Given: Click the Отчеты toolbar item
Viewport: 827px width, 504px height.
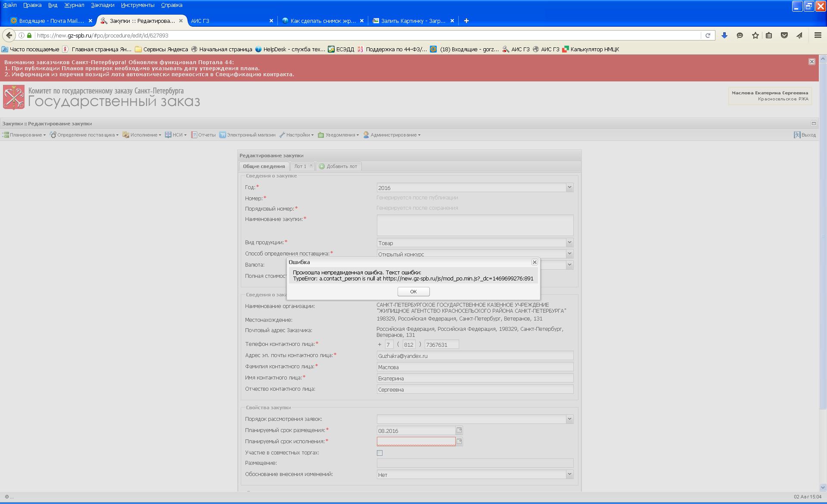Looking at the screenshot, I should point(203,135).
